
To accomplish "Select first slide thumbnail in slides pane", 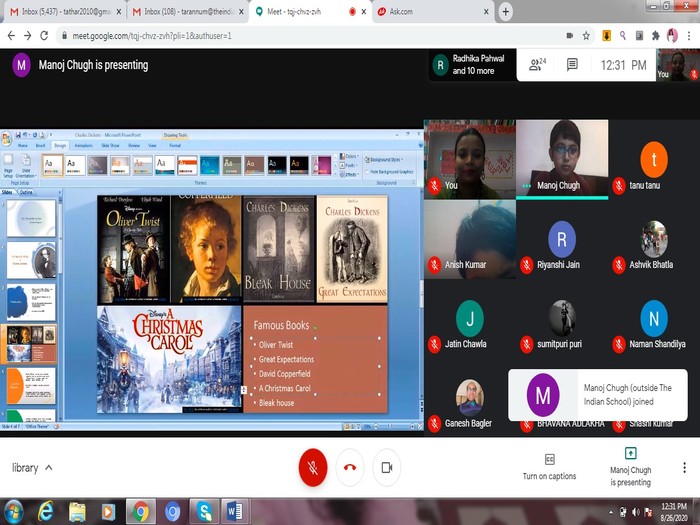I will pyautogui.click(x=31, y=218).
